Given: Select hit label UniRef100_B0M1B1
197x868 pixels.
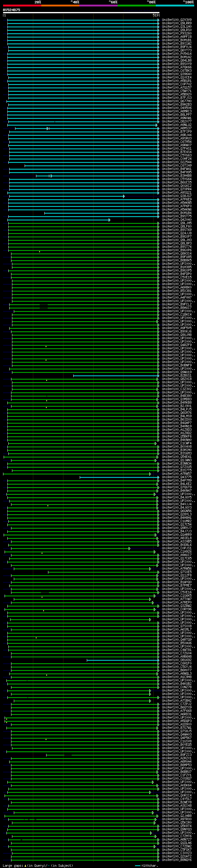Looking at the screenshot, I should pos(177,40).
